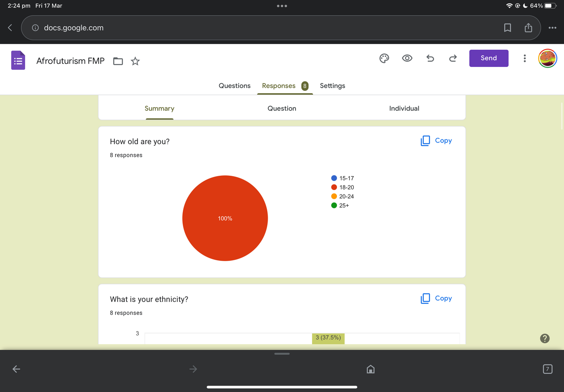Open the browser share icon
This screenshot has height=392, width=564.
[528, 28]
